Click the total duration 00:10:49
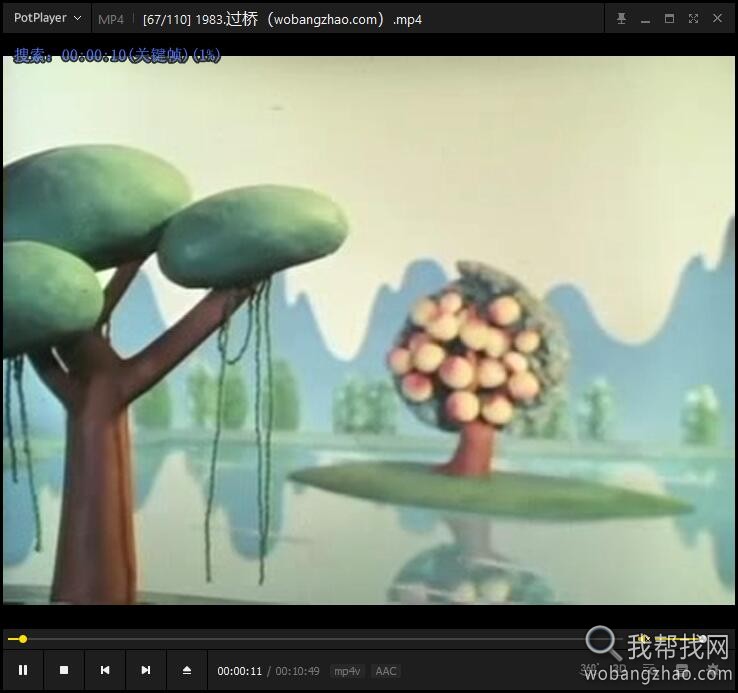The width and height of the screenshot is (738, 693). (297, 671)
